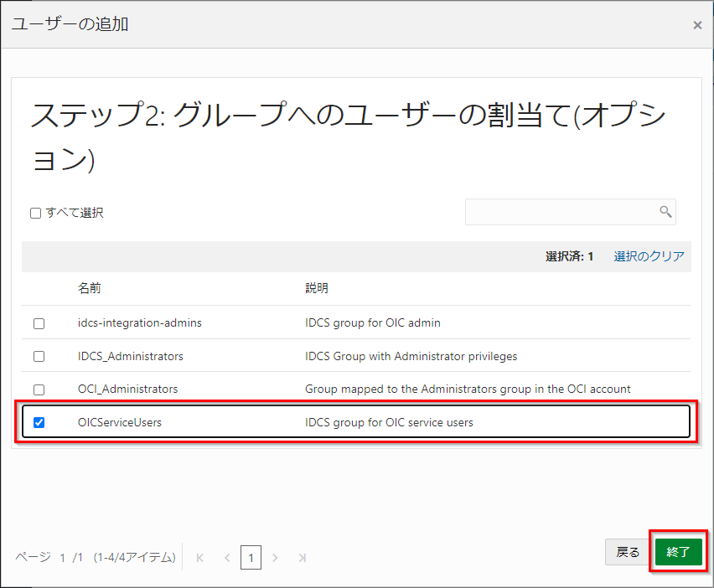Go to first page pagination icon
Viewport: 714px width, 588px height.
click(x=200, y=557)
